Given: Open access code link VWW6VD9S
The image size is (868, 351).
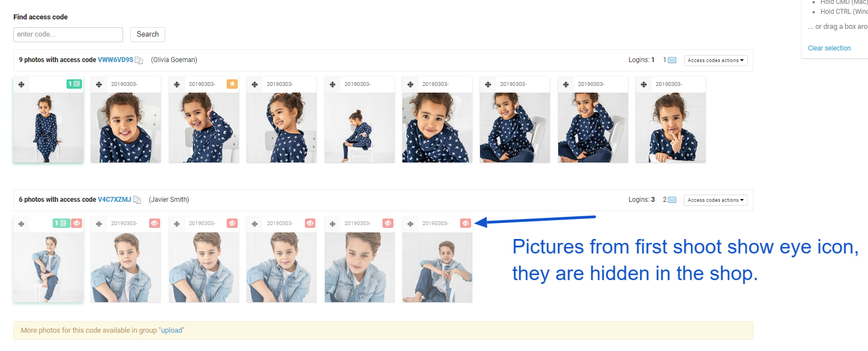Looking at the screenshot, I should 116,60.
